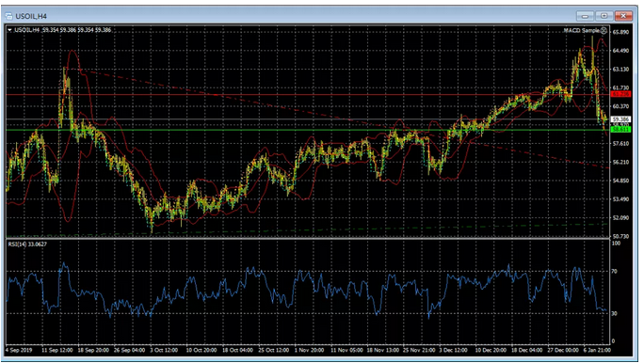Click the RSI scale value 30
Screen dimensions: 644x363
pyautogui.click(x=615, y=313)
